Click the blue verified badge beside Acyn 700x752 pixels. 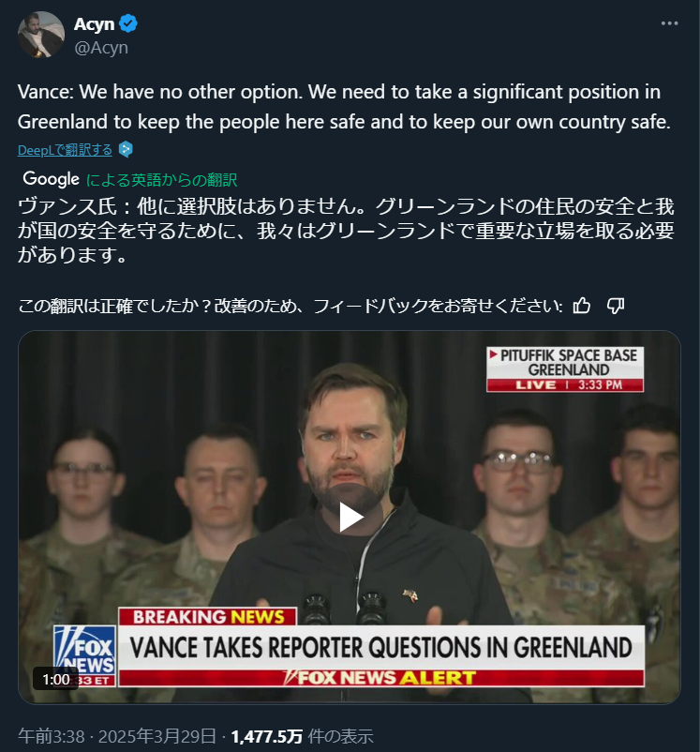[x=128, y=23]
